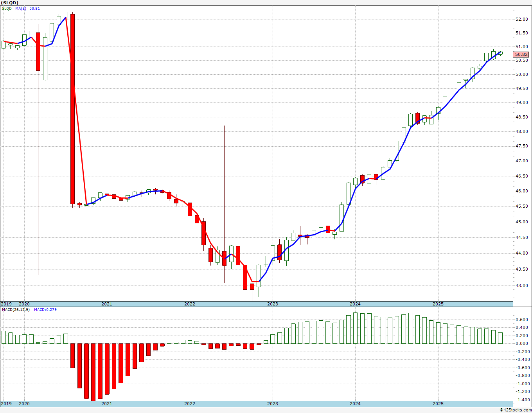Click the 52.00 price axis label
The image size is (532, 413).
(x=521, y=19)
